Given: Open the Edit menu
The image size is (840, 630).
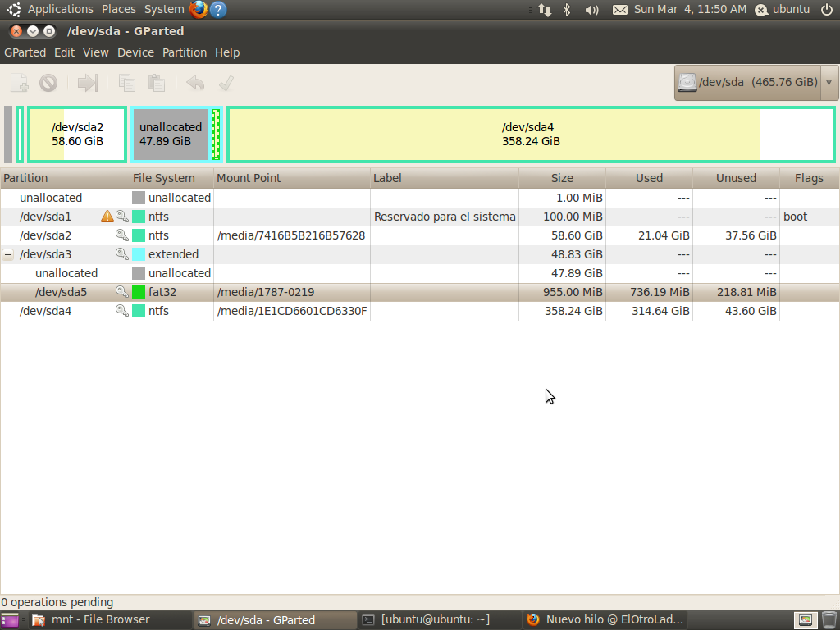Looking at the screenshot, I should tap(64, 52).
